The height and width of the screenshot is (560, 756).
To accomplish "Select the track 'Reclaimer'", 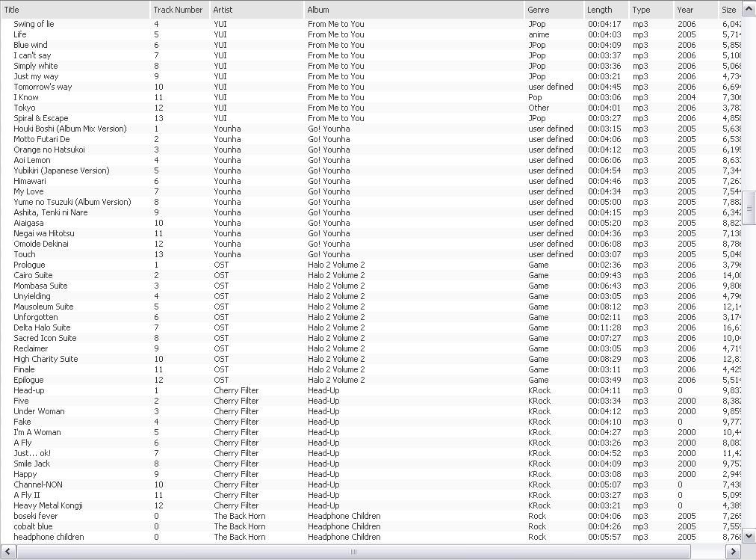I will pos(31,348).
